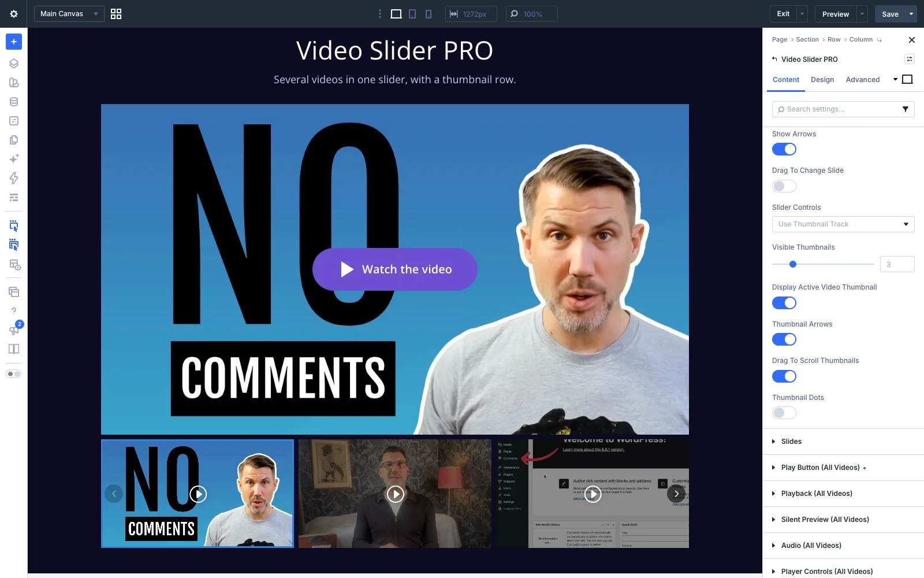This screenshot has width=924, height=578.
Task: Expand Audio (All Videos) section
Action: (843, 546)
